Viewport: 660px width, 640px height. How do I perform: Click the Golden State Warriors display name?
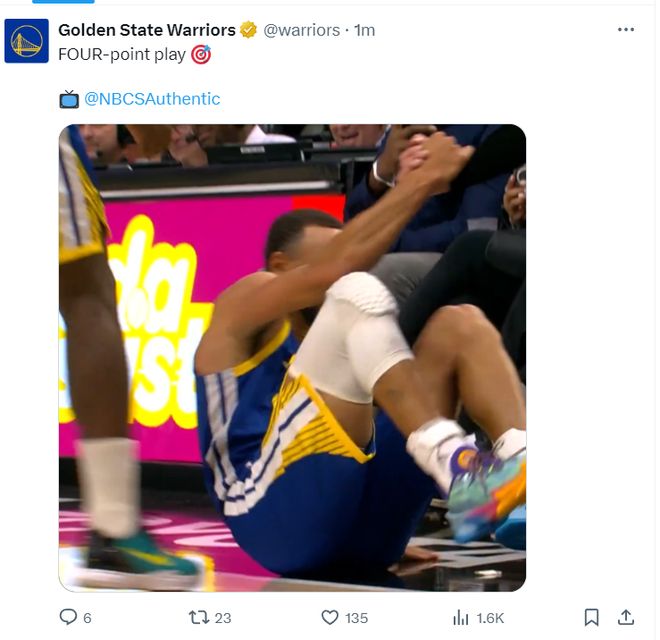point(144,30)
